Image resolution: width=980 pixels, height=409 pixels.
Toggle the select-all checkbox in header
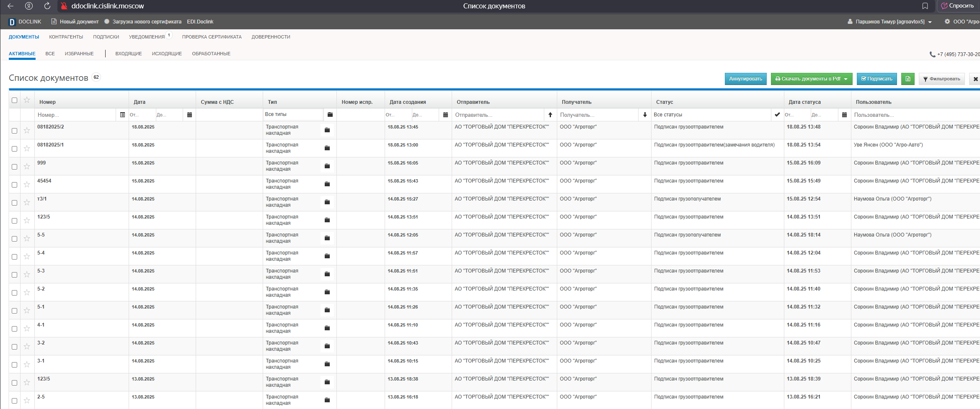pyautogui.click(x=14, y=100)
